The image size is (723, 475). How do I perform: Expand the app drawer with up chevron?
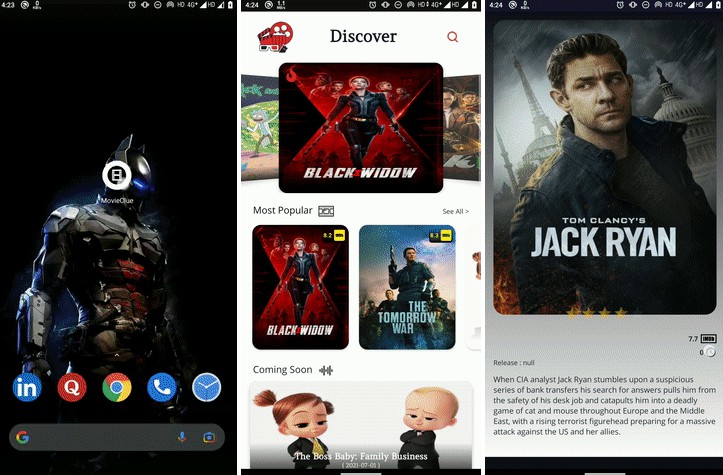coord(117,355)
